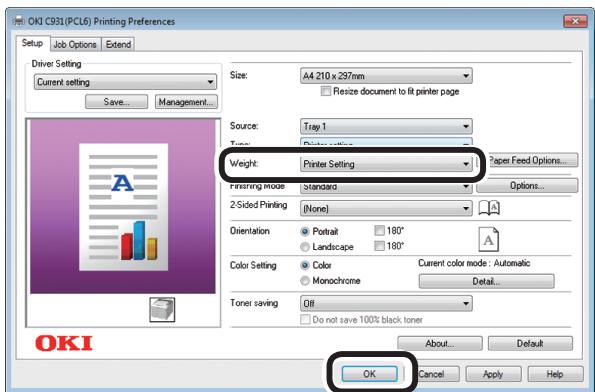Viewport: 595px width, 392px height.
Task: Click the Options... button
Action: click(527, 186)
